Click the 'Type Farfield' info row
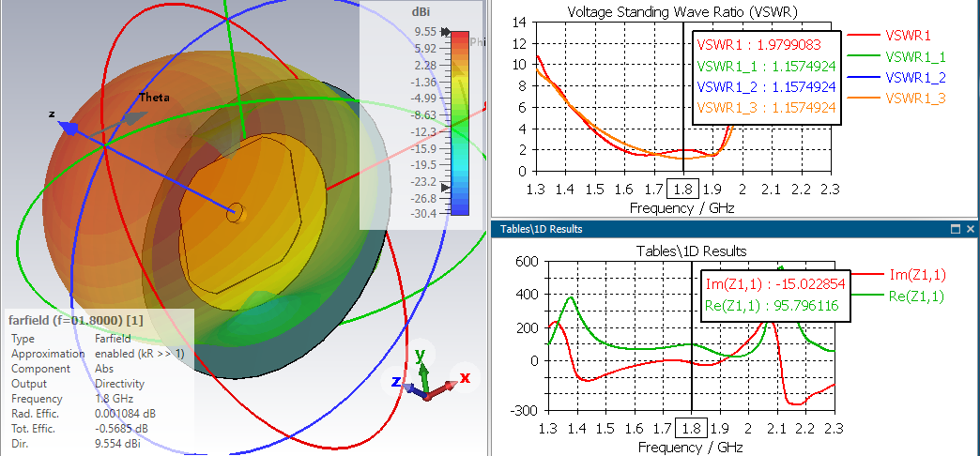980x456 pixels. coord(70,339)
